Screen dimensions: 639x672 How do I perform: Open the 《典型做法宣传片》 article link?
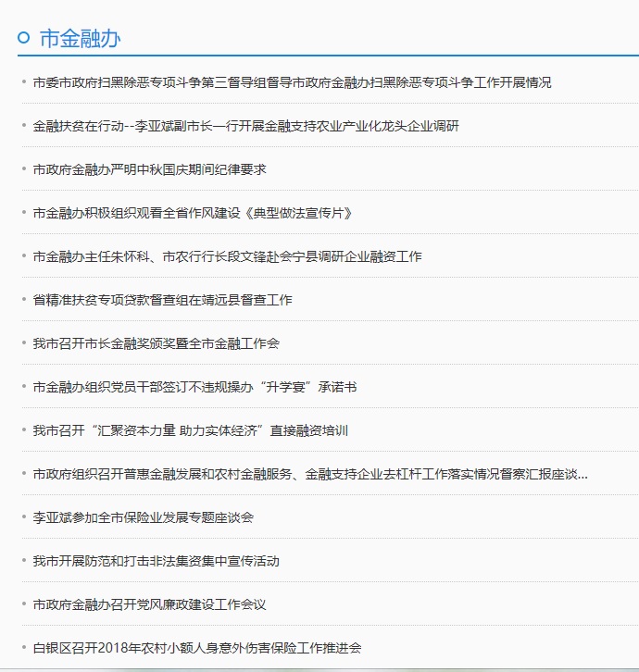pos(193,213)
